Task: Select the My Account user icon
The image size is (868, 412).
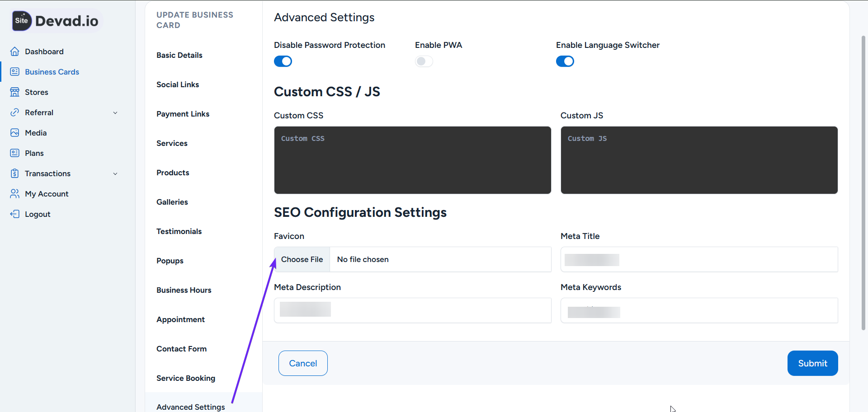Action: [x=14, y=193]
